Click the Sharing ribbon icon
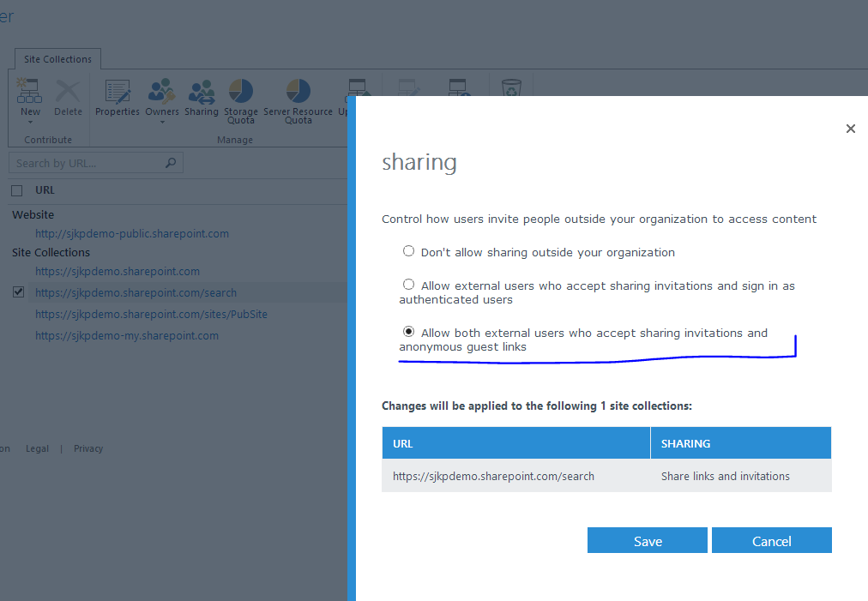 [202, 92]
